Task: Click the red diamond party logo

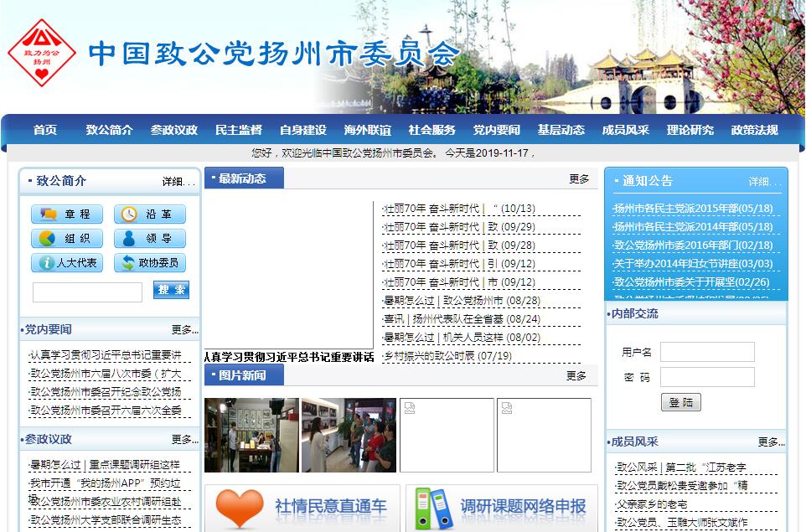Action: (x=41, y=54)
